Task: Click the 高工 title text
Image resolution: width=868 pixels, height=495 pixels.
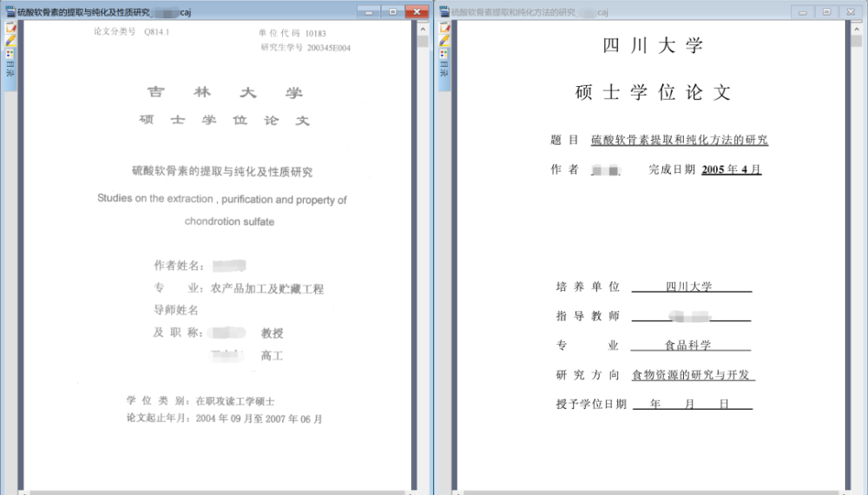Action: [272, 356]
